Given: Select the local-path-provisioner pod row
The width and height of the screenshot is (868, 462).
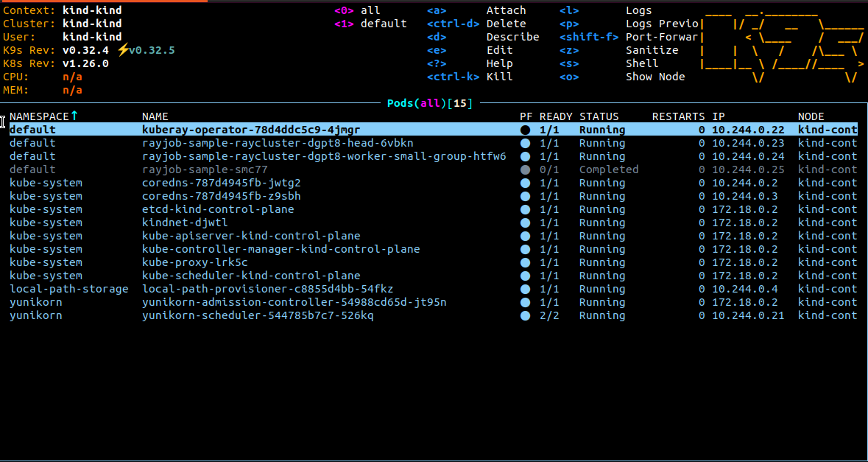Looking at the screenshot, I should click(x=267, y=289).
